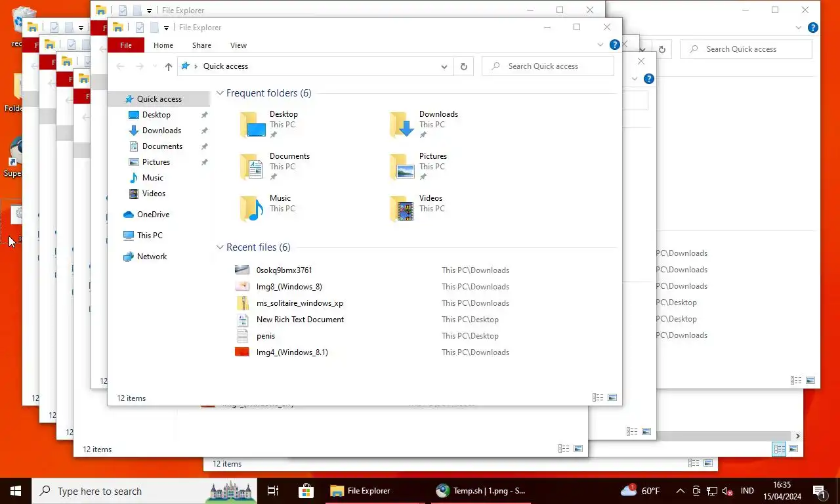Switch front window to large thumbnails view
Image resolution: width=840 pixels, height=504 pixels.
612,398
